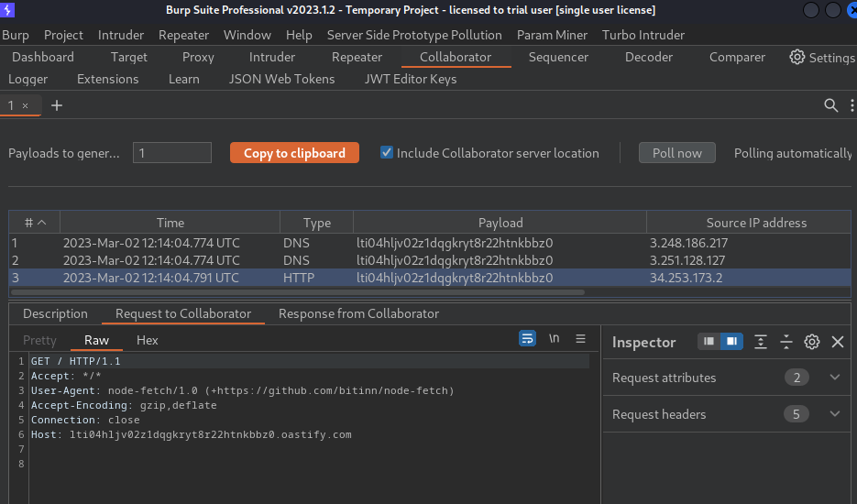Sort by the Payload column header

500,223
